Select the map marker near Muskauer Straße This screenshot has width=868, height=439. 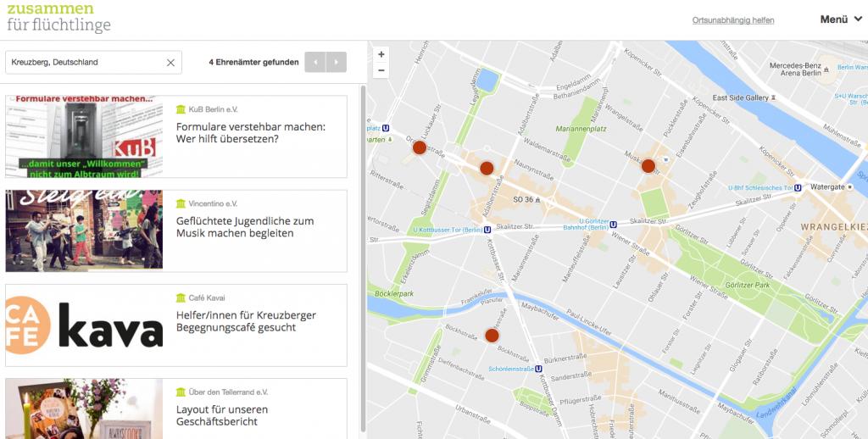(648, 165)
